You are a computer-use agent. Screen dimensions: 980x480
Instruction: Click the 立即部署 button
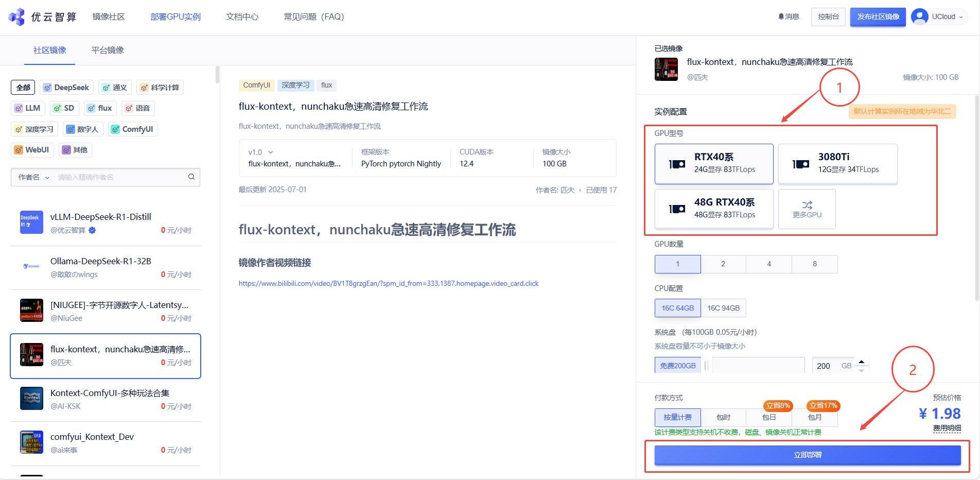pos(808,455)
